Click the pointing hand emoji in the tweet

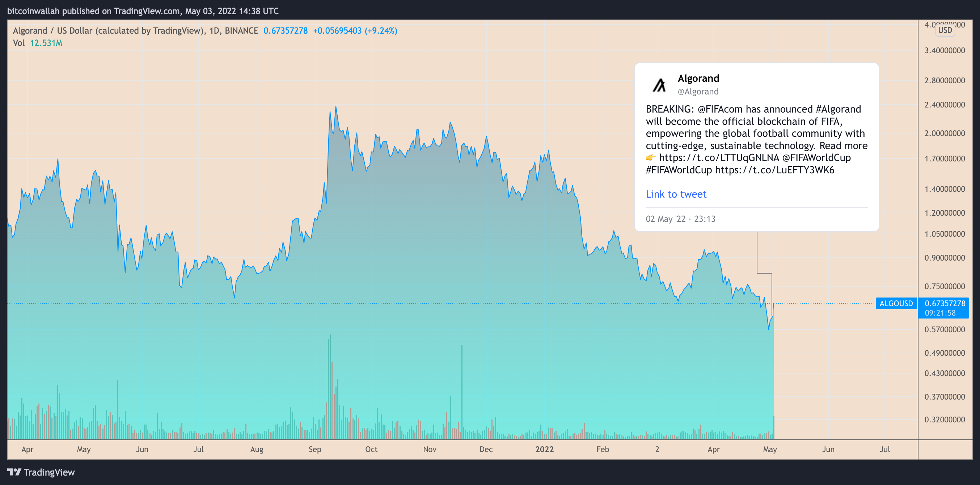[x=651, y=157]
